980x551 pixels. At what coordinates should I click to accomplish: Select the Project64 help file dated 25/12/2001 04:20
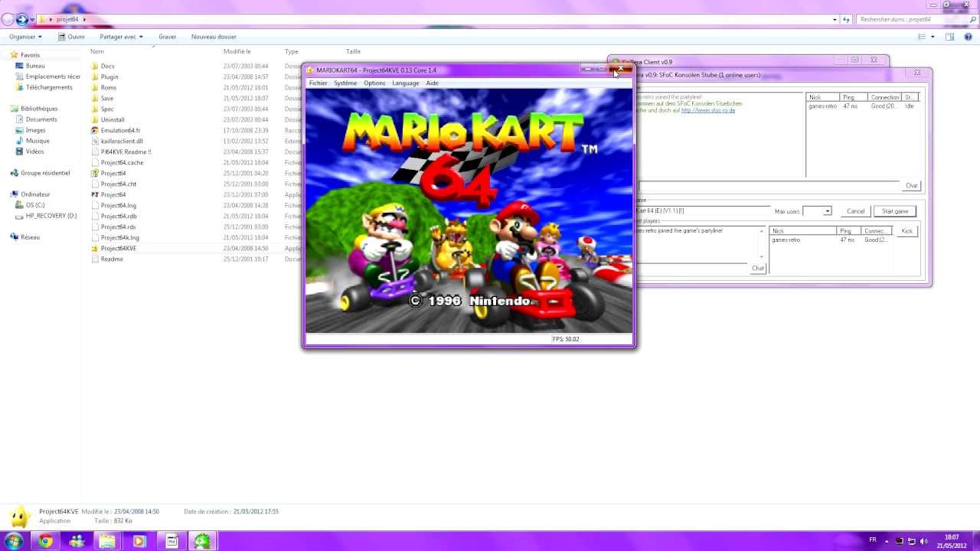click(95, 173)
